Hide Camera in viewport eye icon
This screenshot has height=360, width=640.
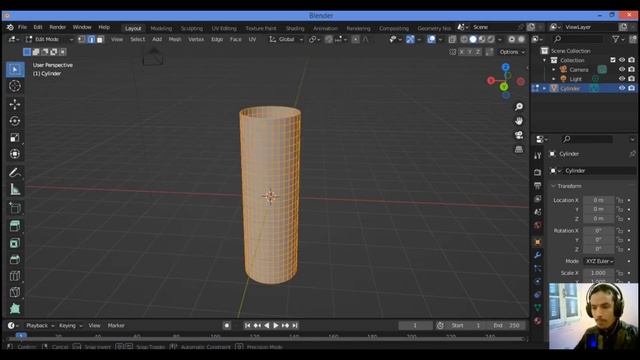(622, 69)
